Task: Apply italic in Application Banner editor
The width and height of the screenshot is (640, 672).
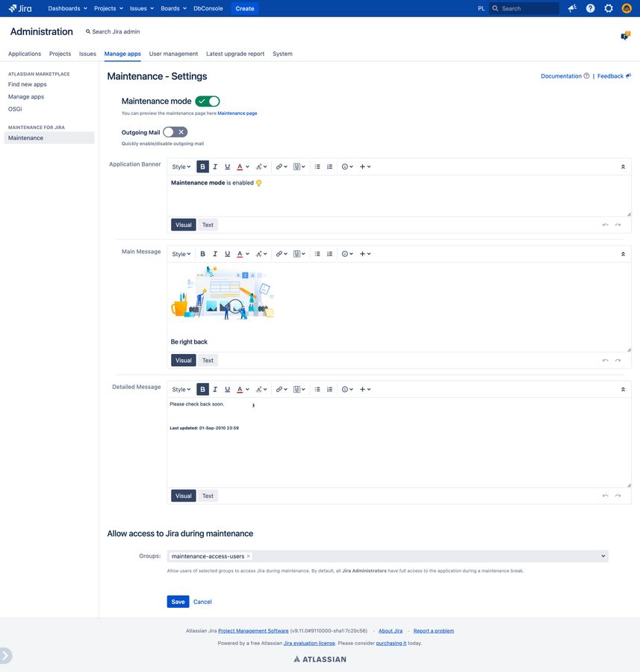Action: (215, 167)
